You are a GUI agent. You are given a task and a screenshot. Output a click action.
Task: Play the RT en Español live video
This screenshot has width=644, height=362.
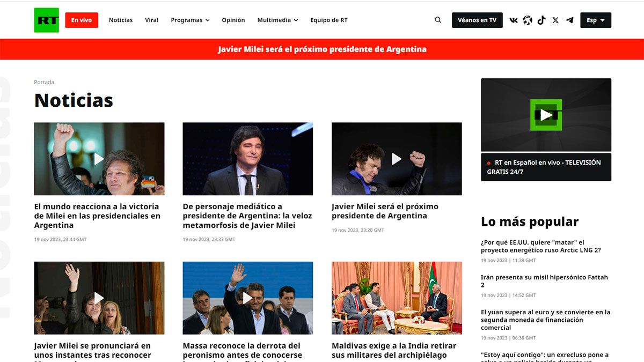(x=546, y=115)
